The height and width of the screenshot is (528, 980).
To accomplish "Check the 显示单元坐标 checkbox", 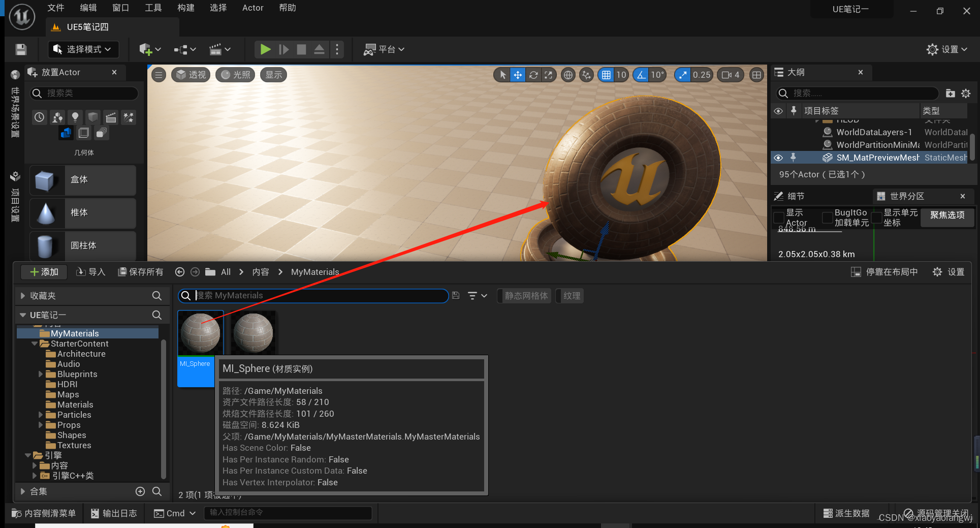I will [876, 218].
